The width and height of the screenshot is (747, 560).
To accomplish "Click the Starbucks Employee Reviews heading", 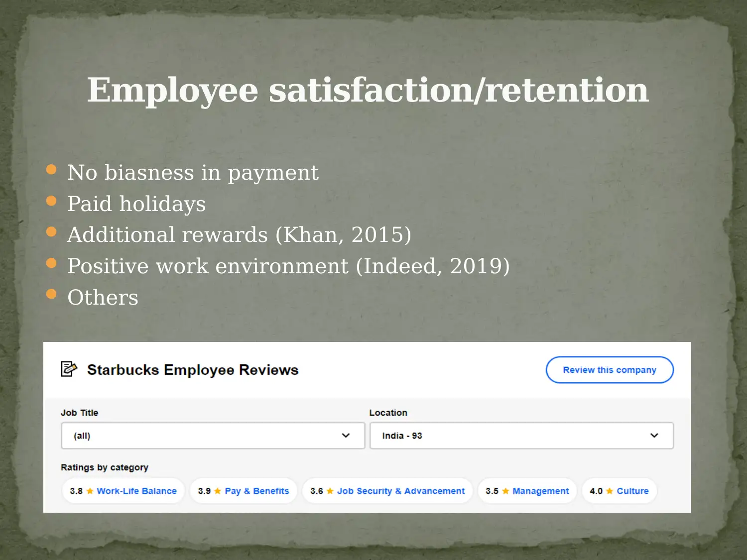I will point(193,370).
